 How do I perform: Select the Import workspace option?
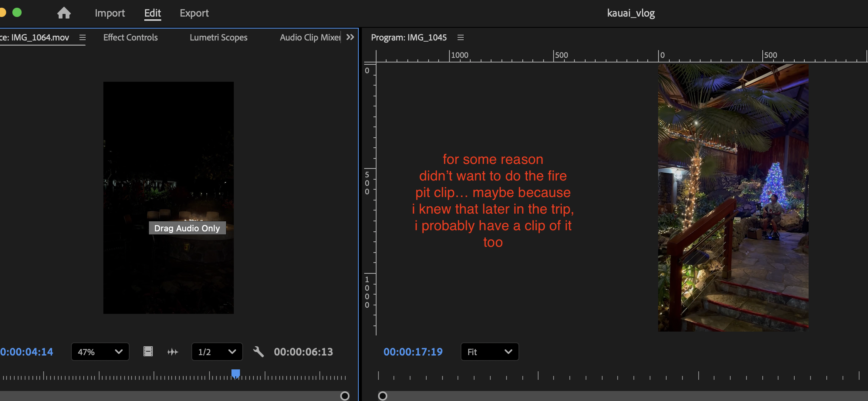click(110, 13)
